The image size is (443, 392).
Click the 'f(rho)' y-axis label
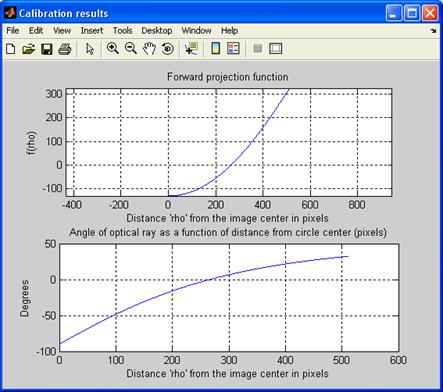click(x=31, y=143)
